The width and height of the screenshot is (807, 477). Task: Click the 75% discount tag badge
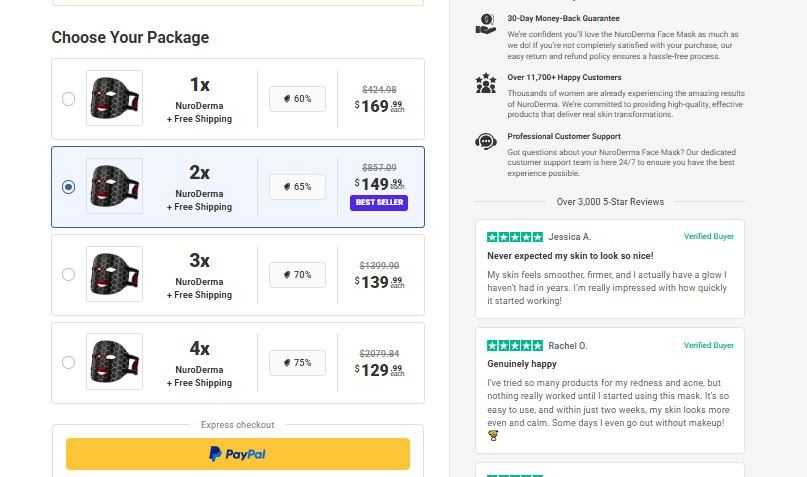coord(297,363)
